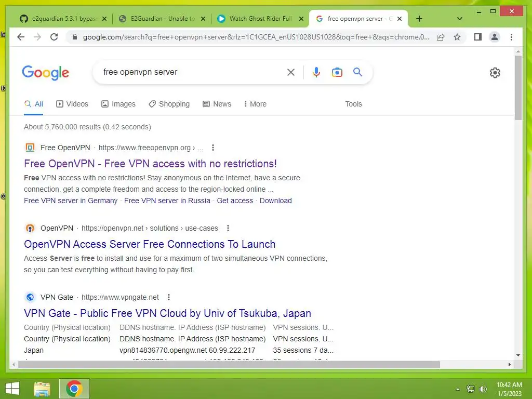Click the vertical scrollbar thumb
Image resolution: width=532 pixels, height=399 pixels.
[518, 87]
